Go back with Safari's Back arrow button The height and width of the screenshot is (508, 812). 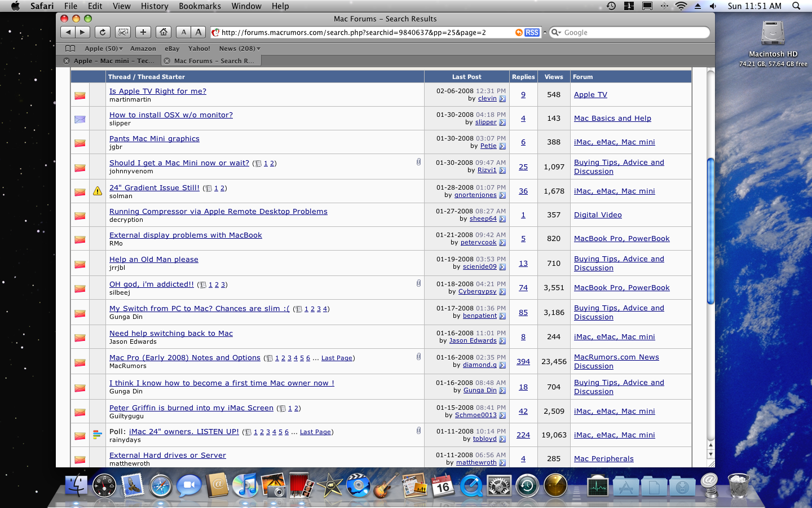pos(68,32)
